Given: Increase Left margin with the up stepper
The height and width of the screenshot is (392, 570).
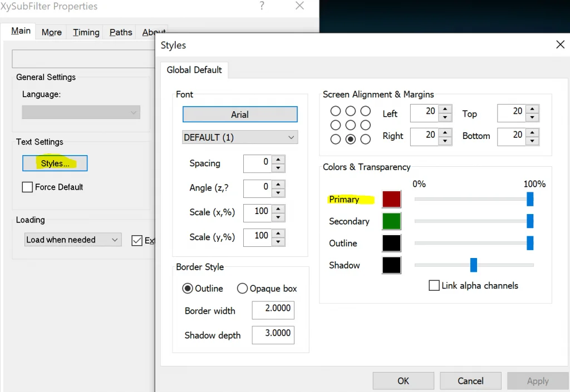Looking at the screenshot, I should point(444,110).
